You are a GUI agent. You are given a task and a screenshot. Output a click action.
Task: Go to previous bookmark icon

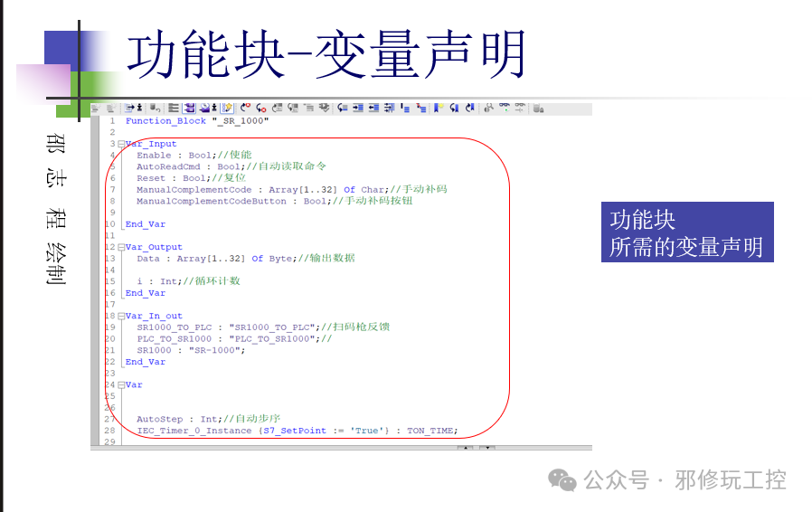[x=454, y=108]
